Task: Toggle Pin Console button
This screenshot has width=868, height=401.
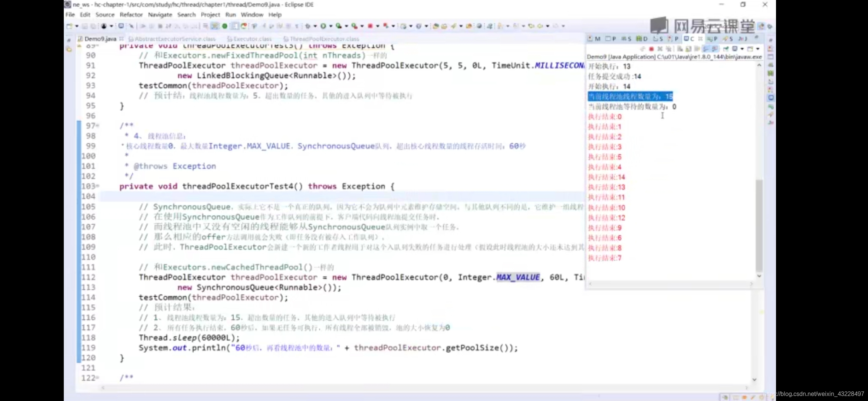Action: click(726, 49)
